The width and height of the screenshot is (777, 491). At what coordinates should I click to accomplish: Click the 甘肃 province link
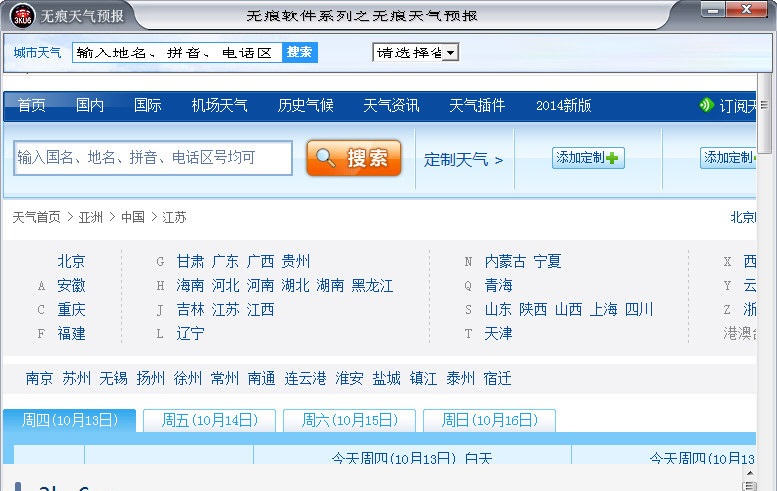(190, 261)
